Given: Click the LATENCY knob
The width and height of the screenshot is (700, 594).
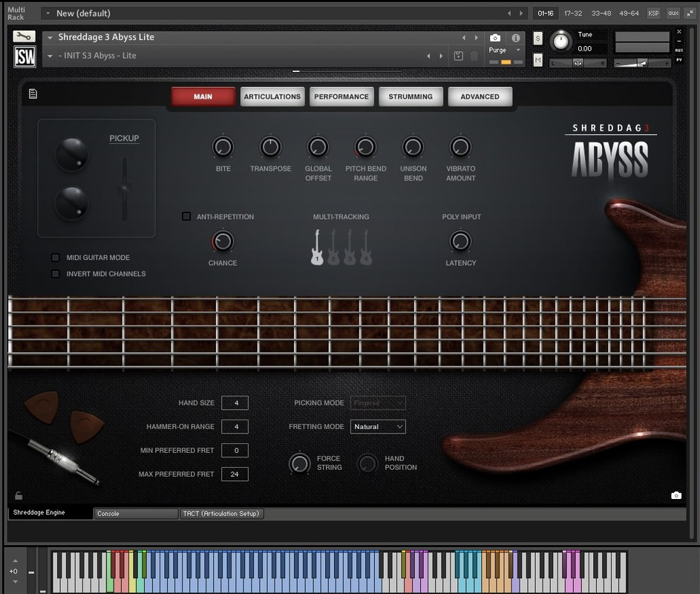Looking at the screenshot, I should [460, 241].
